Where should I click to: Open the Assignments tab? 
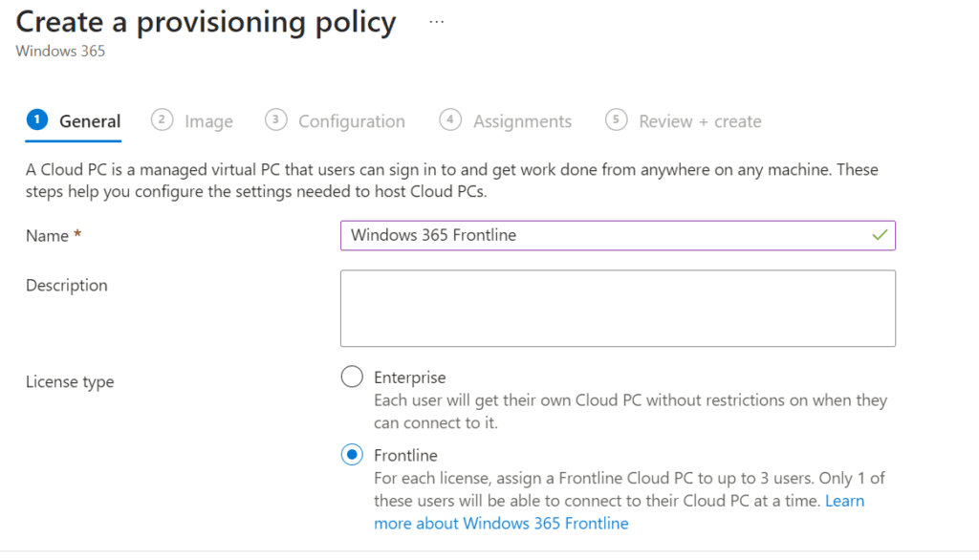[505, 121]
